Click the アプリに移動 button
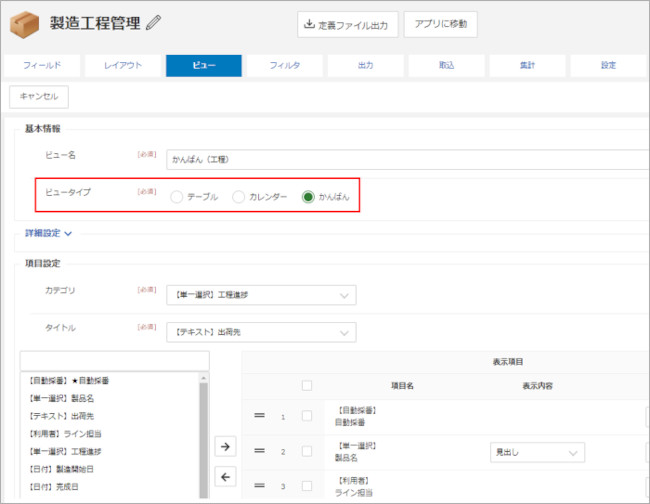This screenshot has height=504, width=650. point(441,24)
